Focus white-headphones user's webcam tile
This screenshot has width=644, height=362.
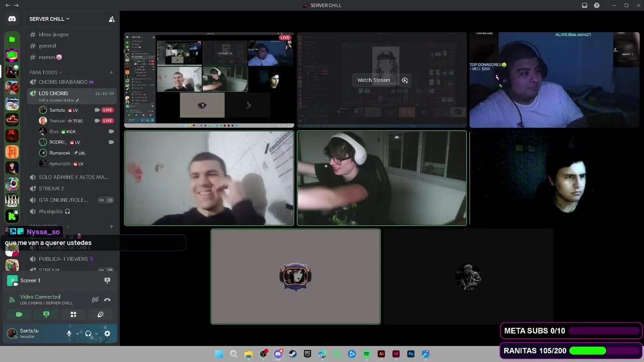point(382,178)
